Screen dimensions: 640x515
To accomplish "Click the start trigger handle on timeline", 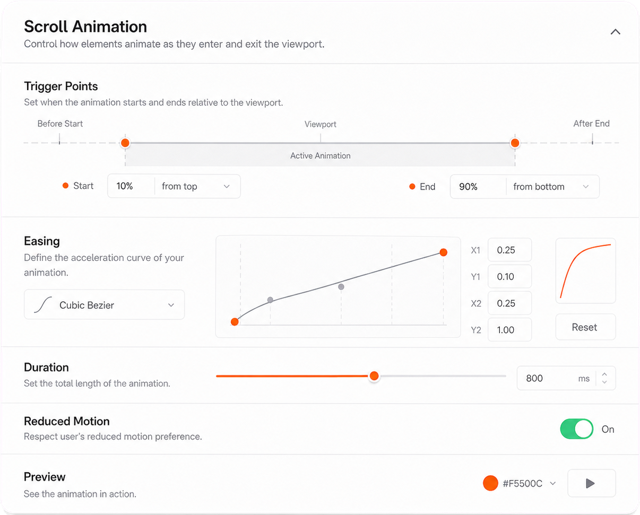I will (x=125, y=143).
